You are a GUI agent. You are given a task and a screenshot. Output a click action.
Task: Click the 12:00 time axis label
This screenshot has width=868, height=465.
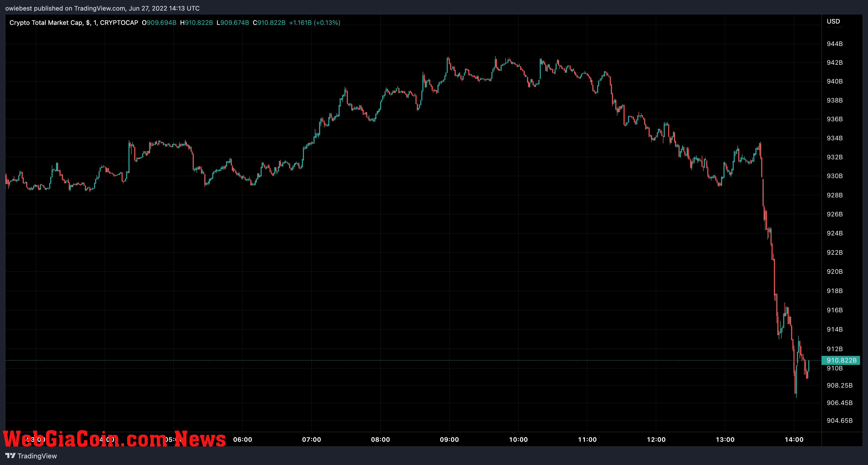click(656, 439)
